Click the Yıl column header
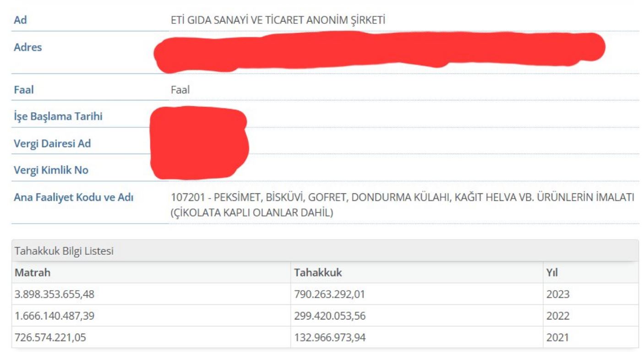Image resolution: width=644 pixels, height=352 pixels. [x=551, y=273]
